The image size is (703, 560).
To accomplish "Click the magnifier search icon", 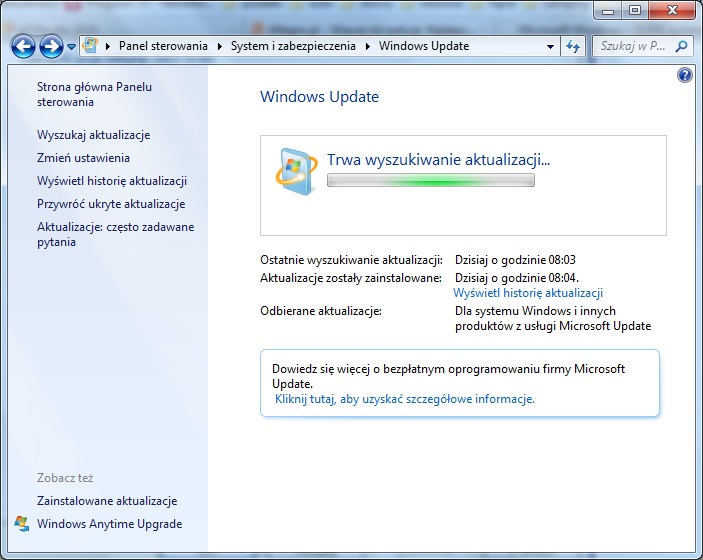I will click(681, 46).
